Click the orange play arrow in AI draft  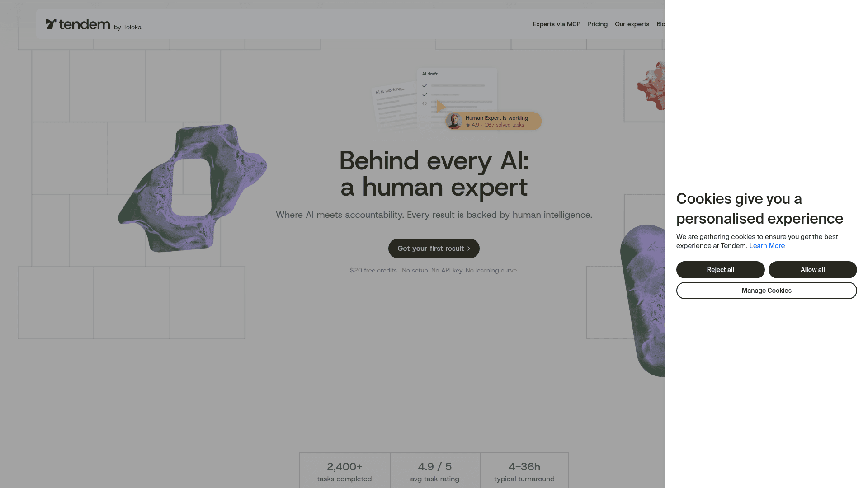(x=441, y=107)
